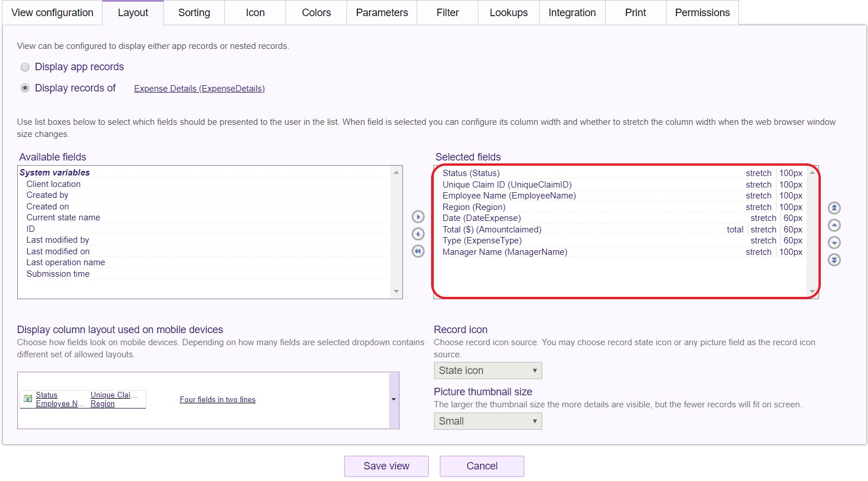Move selected field to bottom icon
This screenshot has width=868, height=481.
tap(834, 260)
